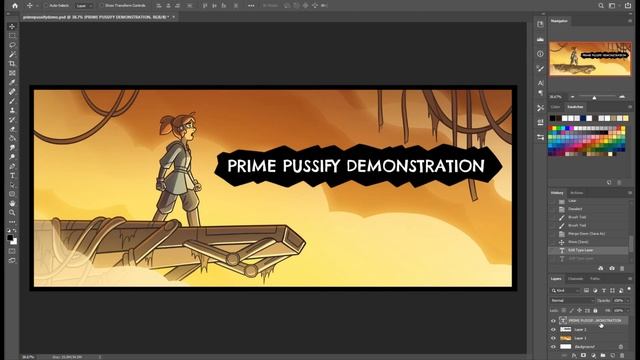Click the yellow swatch in the recent swatches row
The height and width of the screenshot is (360, 640).
[x=626, y=118]
